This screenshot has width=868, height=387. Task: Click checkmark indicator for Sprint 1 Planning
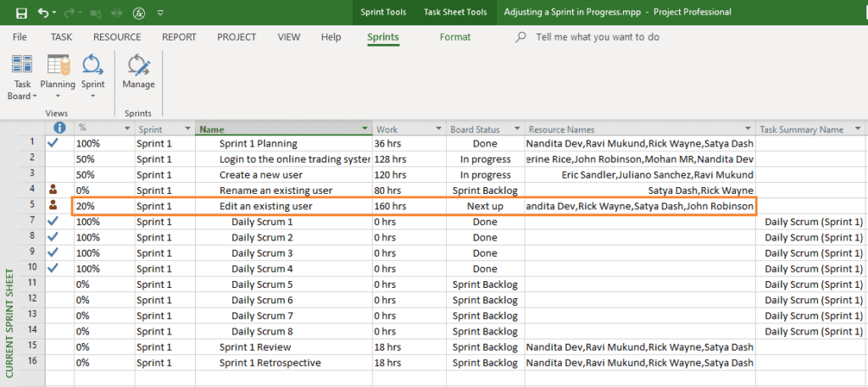[53, 143]
